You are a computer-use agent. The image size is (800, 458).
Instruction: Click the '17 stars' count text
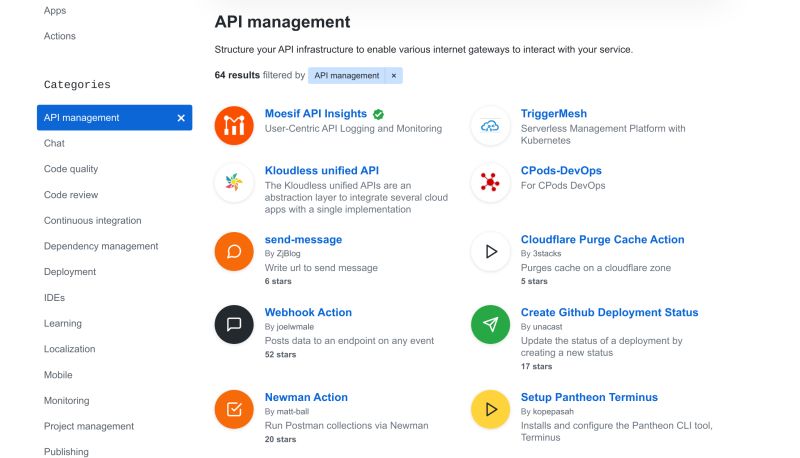(536, 366)
